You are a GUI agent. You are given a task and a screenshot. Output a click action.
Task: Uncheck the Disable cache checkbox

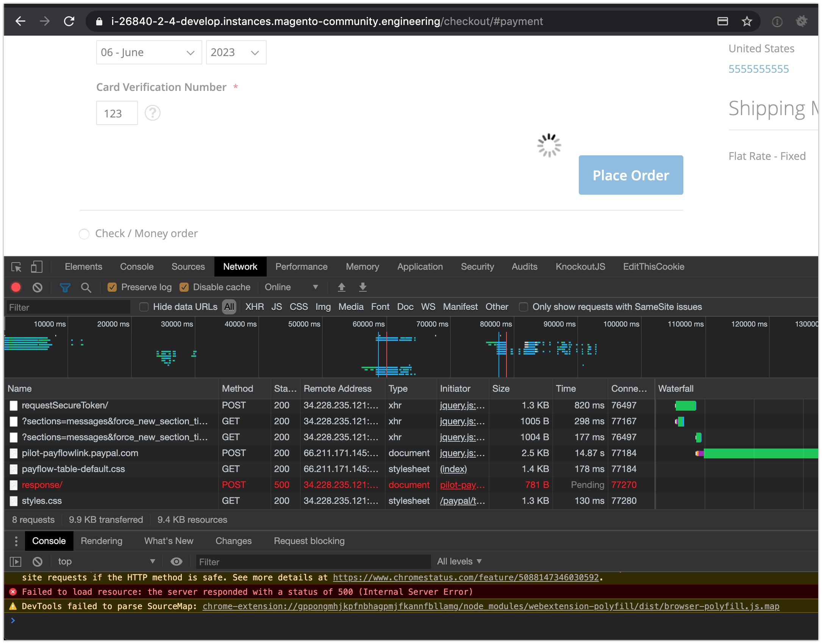(184, 288)
